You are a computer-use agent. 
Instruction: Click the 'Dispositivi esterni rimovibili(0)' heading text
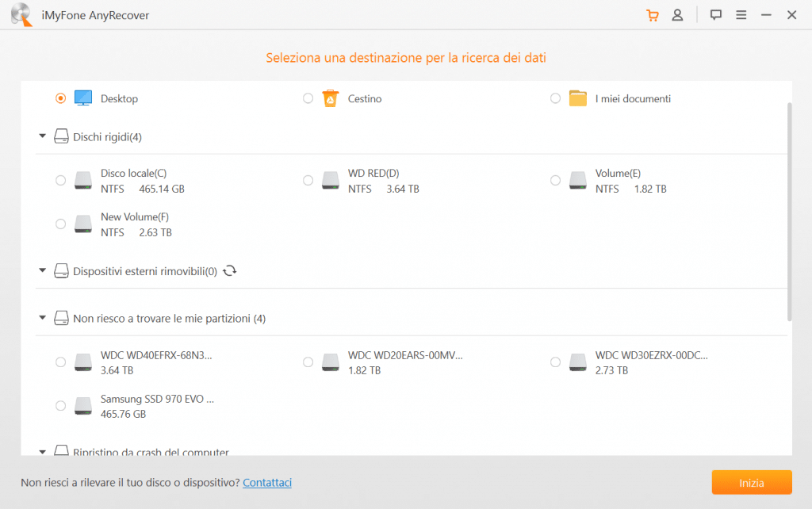(145, 271)
